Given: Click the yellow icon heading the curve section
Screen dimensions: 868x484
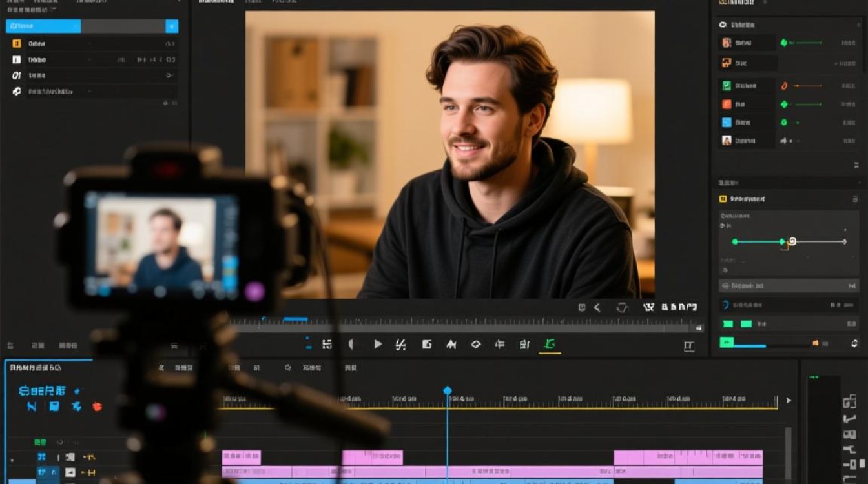Looking at the screenshot, I should point(723,199).
